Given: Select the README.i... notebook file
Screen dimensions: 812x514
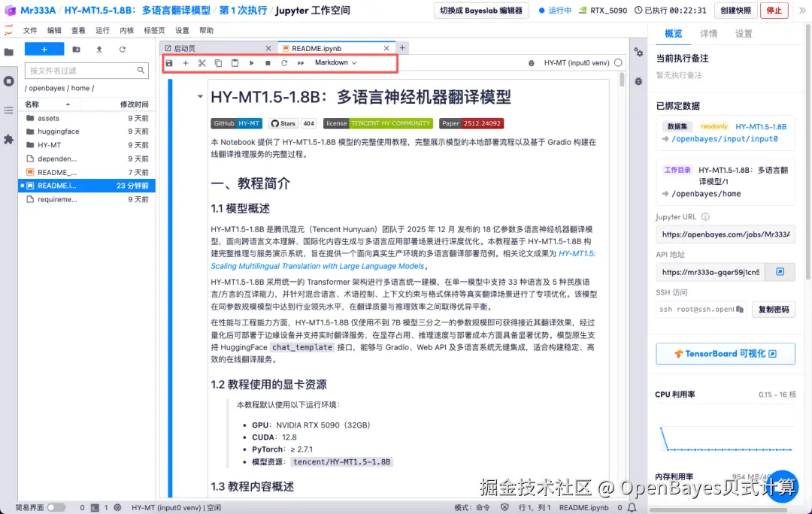Looking at the screenshot, I should point(87,186).
